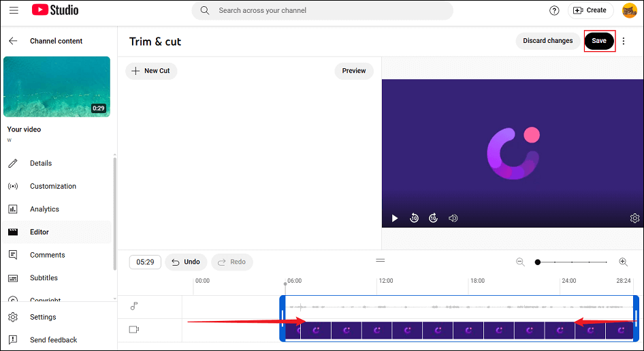Click the "Trim & cut" heading
This screenshot has width=644, height=351.
coord(155,42)
